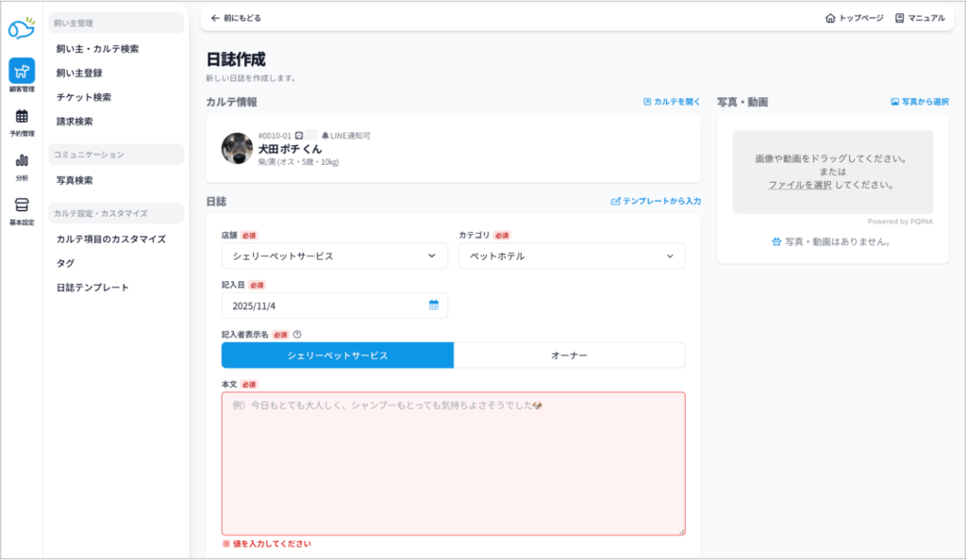The width and height of the screenshot is (966, 560).
Task: Click the カルテを開く link
Action: [x=672, y=102]
